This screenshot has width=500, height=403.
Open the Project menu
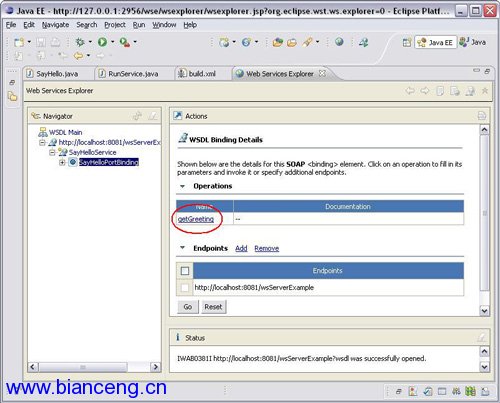coord(115,25)
